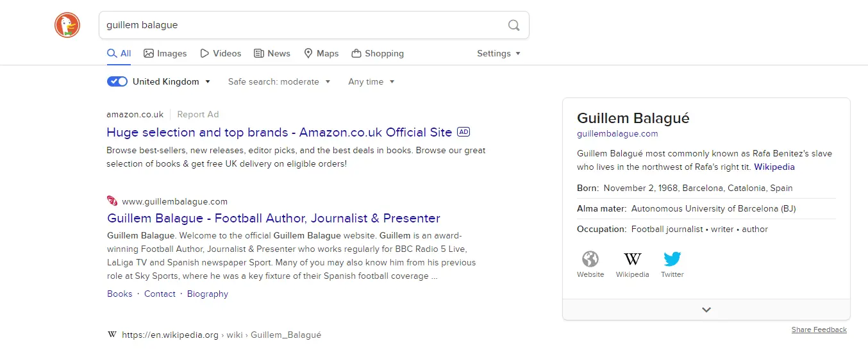This screenshot has height=350, width=868.
Task: Switch to the Images tab
Action: pos(165,53)
